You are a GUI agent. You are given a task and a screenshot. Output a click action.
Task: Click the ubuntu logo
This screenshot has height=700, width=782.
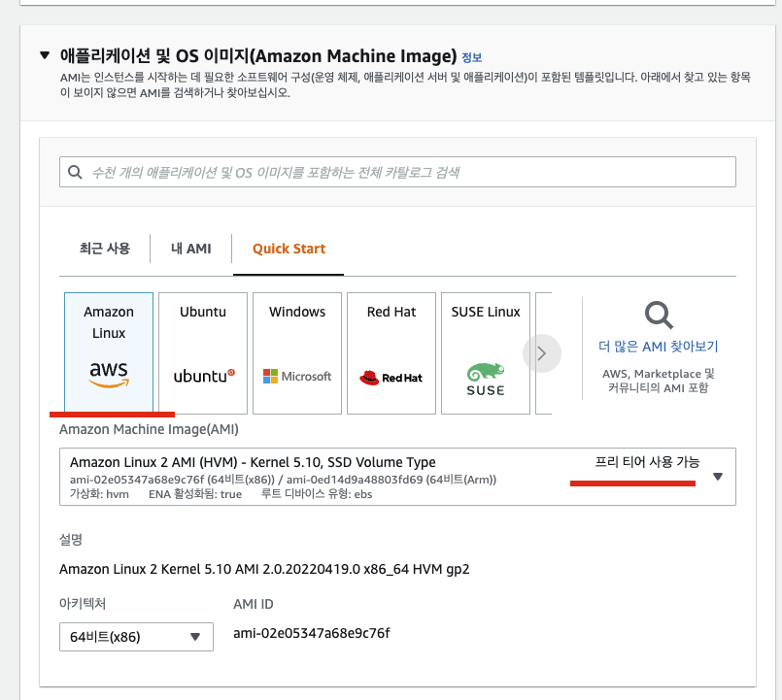point(204,376)
